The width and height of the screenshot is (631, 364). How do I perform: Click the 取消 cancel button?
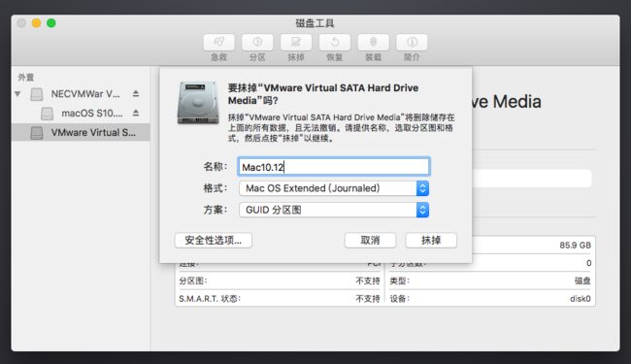(370, 240)
